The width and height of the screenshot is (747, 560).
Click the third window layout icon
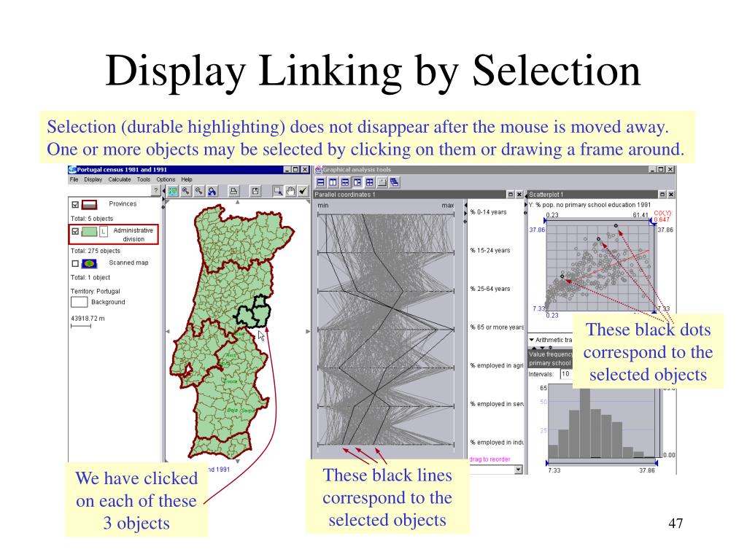click(x=345, y=182)
